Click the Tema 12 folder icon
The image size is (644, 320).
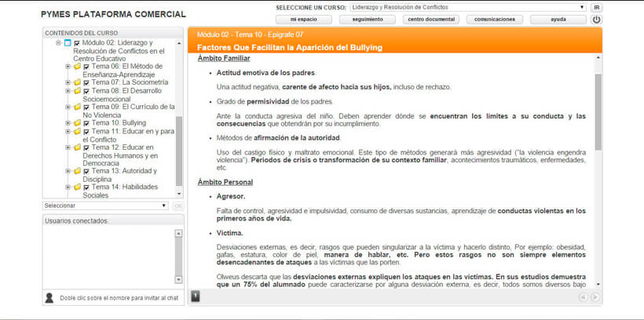77,147
